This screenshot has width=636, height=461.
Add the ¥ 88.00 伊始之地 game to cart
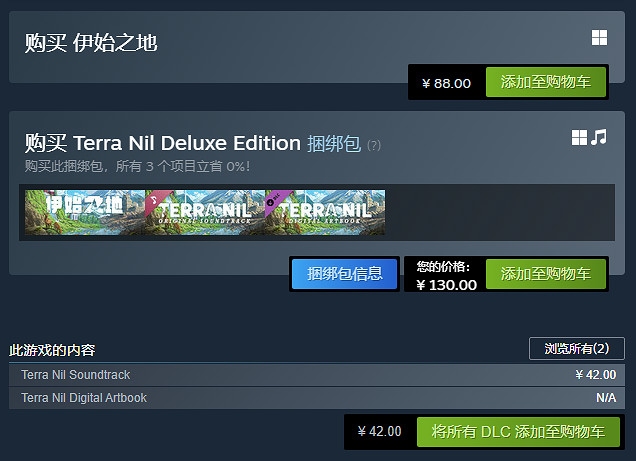point(546,83)
